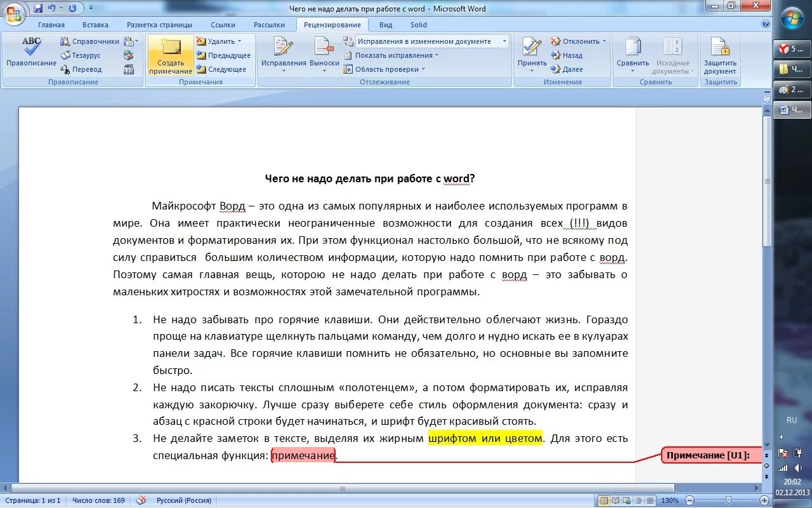Open the Customize Quick Access Toolbar arrow
This screenshot has width=812, height=508.
tap(91, 8)
